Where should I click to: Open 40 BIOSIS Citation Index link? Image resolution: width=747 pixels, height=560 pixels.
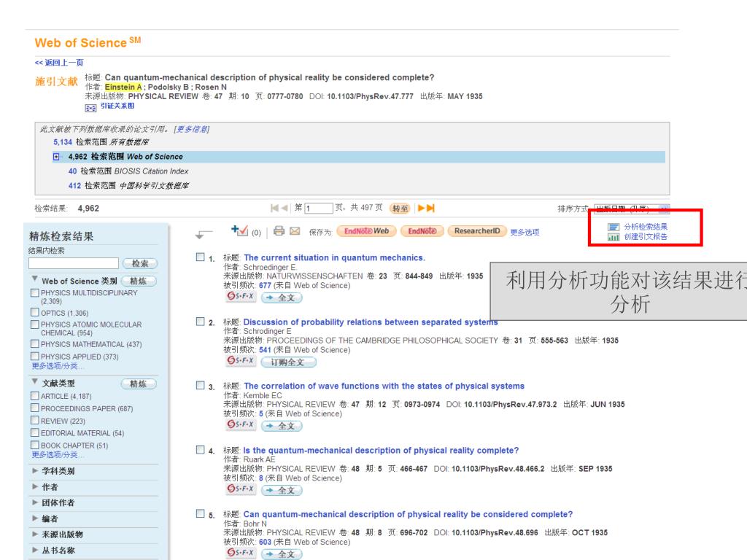click(x=72, y=171)
